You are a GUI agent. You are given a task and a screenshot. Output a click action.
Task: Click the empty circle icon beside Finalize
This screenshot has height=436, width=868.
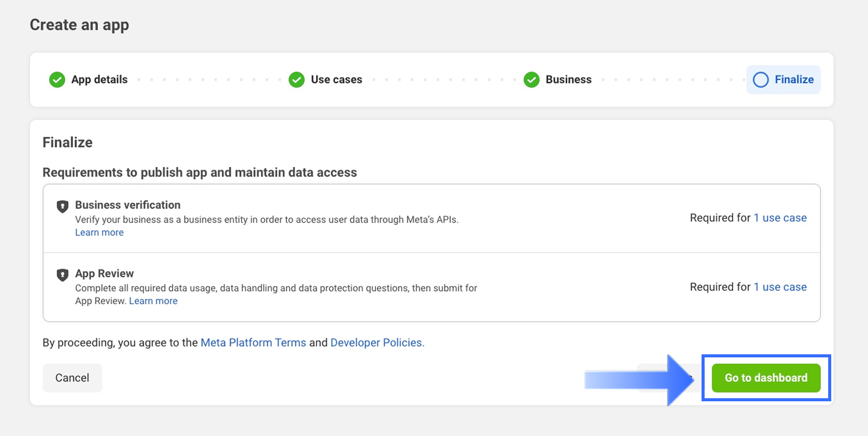(760, 80)
